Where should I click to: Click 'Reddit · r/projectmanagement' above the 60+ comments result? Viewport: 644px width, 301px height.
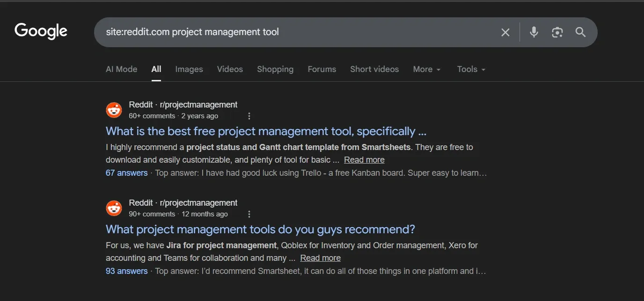(x=183, y=105)
